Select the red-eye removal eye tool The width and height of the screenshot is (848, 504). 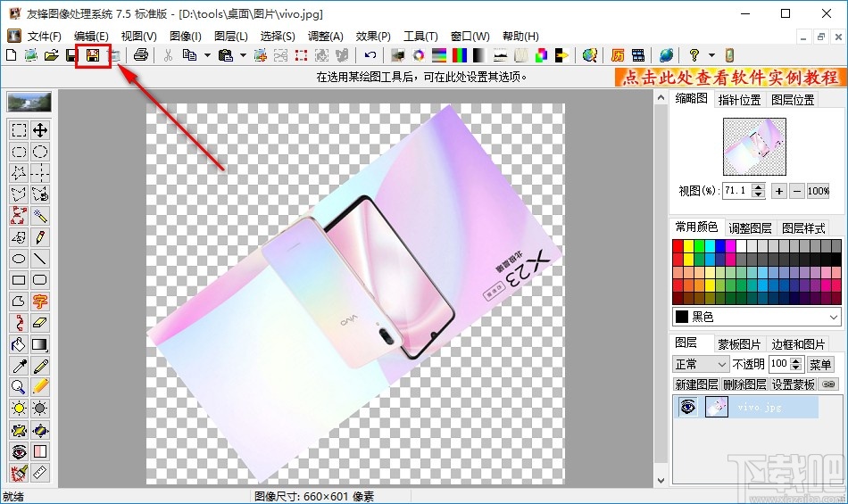coord(19,451)
